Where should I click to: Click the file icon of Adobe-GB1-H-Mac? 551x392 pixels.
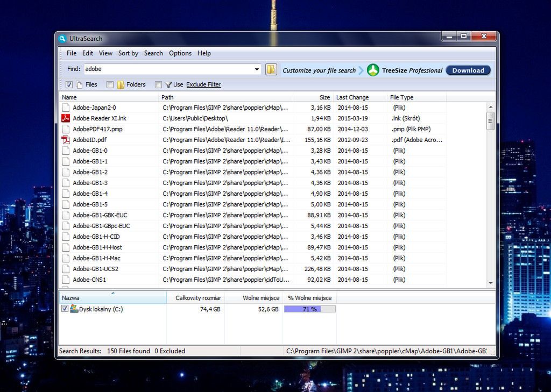66,258
